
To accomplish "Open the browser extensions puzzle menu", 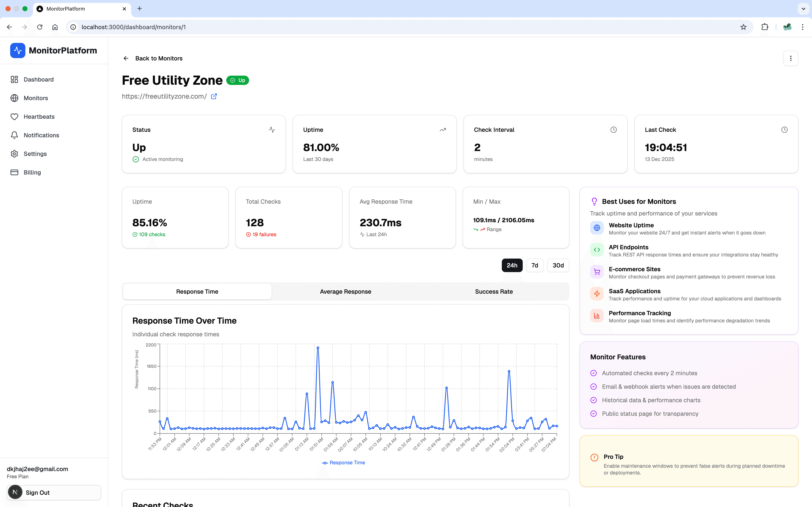I will (765, 27).
